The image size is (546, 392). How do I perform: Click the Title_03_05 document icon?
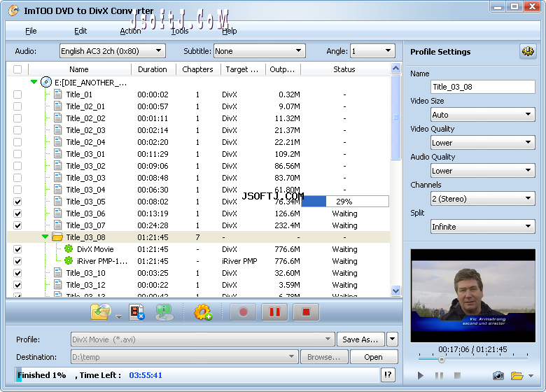coord(58,201)
